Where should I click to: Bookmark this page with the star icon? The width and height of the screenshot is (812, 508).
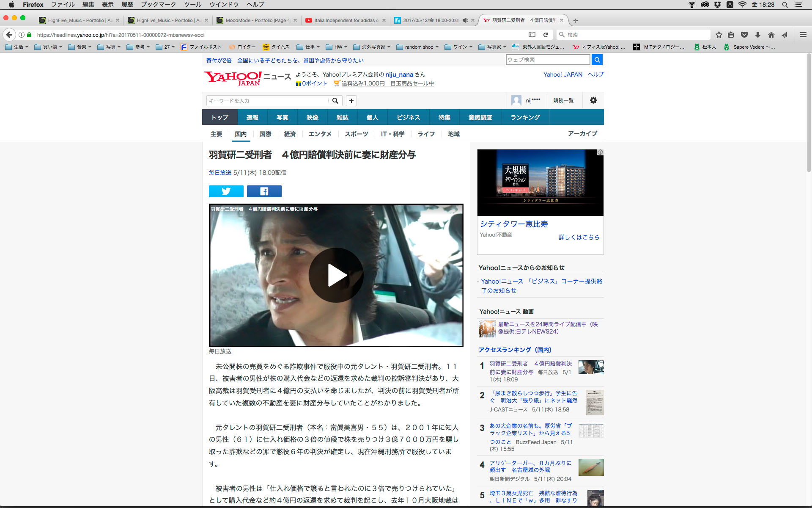[719, 35]
